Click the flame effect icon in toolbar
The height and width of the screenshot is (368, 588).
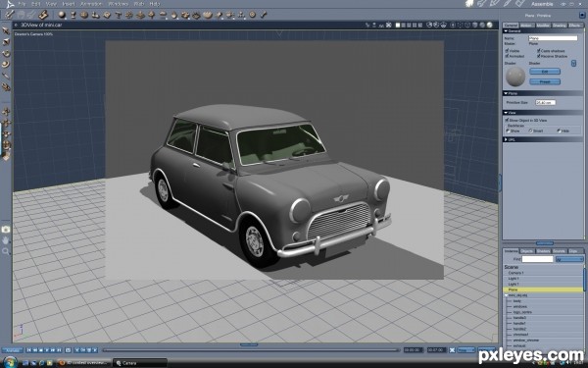[174, 15]
